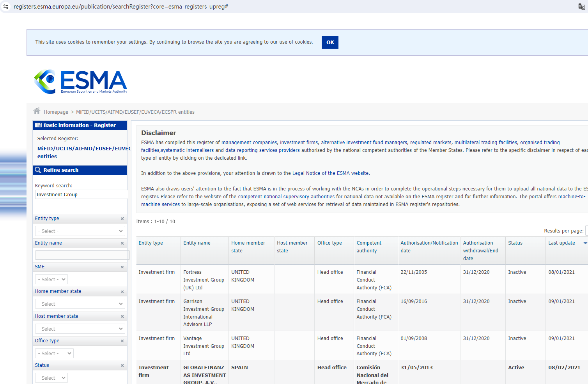Image resolution: width=588 pixels, height=384 pixels.
Task: Click the browser translate page icon
Action: (581, 7)
